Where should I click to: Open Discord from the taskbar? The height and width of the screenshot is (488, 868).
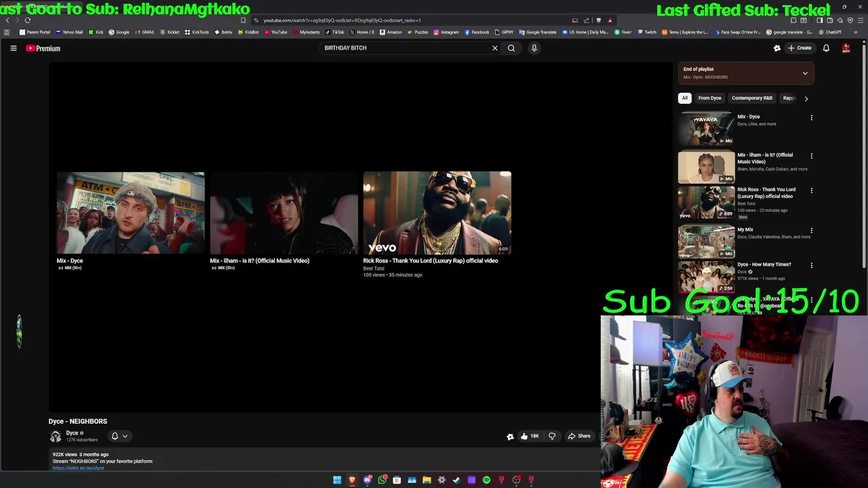coord(367,480)
